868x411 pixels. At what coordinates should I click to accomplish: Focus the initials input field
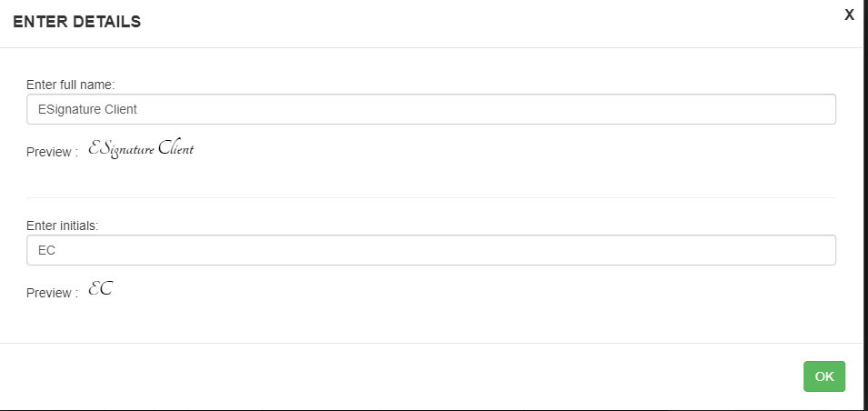[431, 250]
